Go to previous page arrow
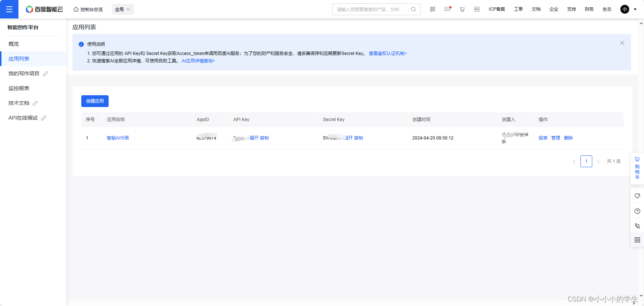The image size is (644, 306). tap(574, 161)
